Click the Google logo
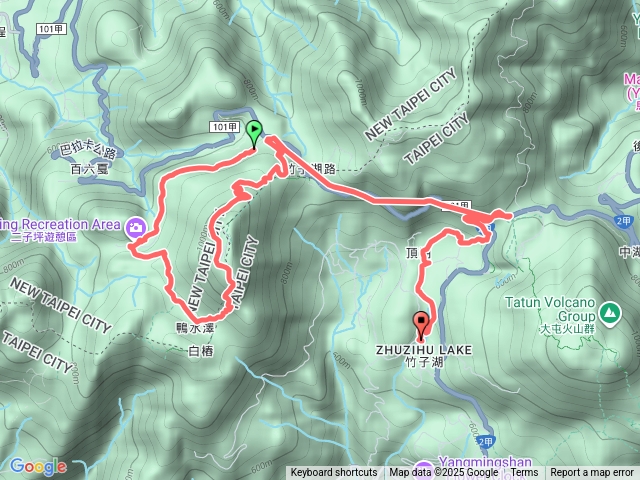This screenshot has width=640, height=480. click(38, 466)
